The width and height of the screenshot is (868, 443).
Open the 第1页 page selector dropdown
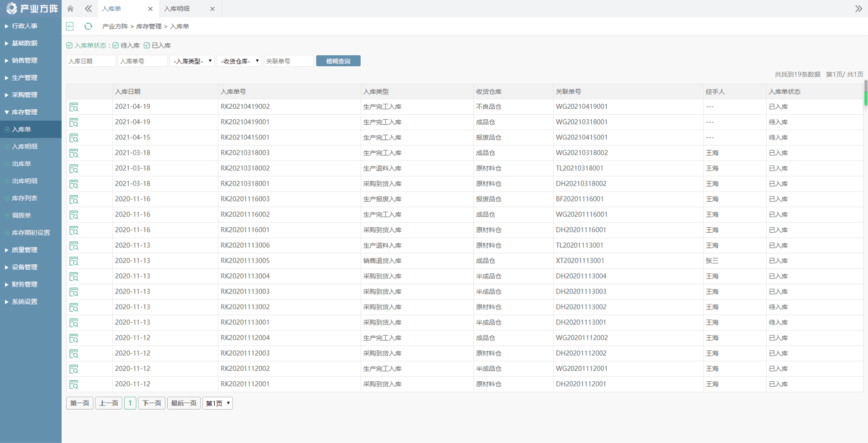click(x=217, y=403)
